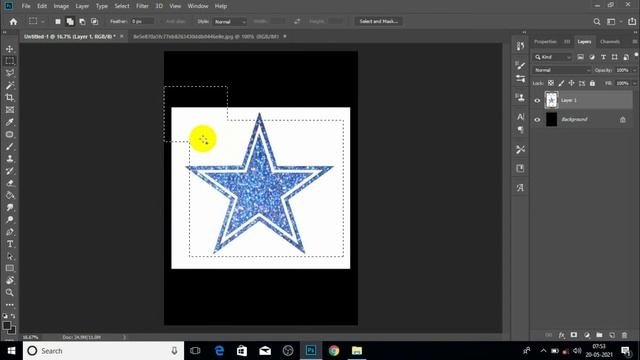Screen dimensions: 640x360
Task: Select the Clone Stamp tool
Action: point(10,159)
